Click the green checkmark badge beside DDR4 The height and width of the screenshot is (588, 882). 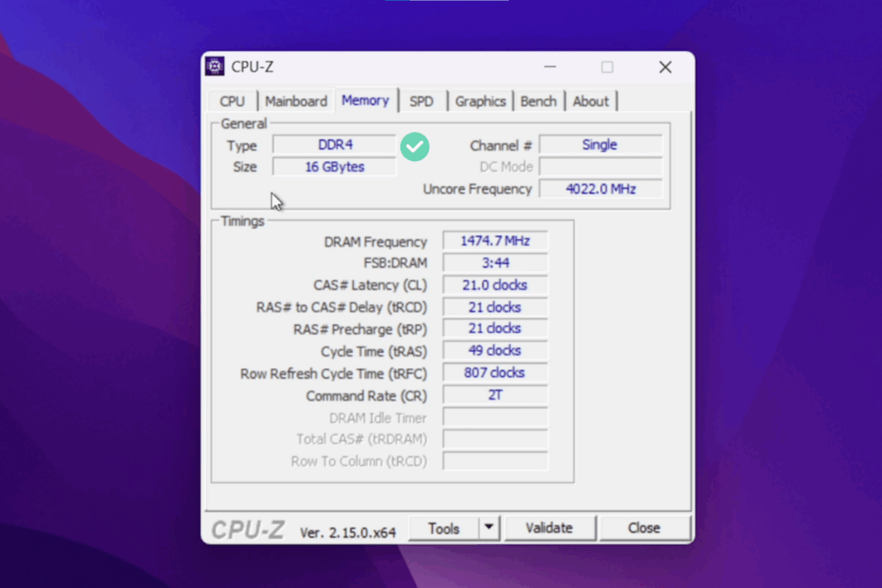pos(415,146)
